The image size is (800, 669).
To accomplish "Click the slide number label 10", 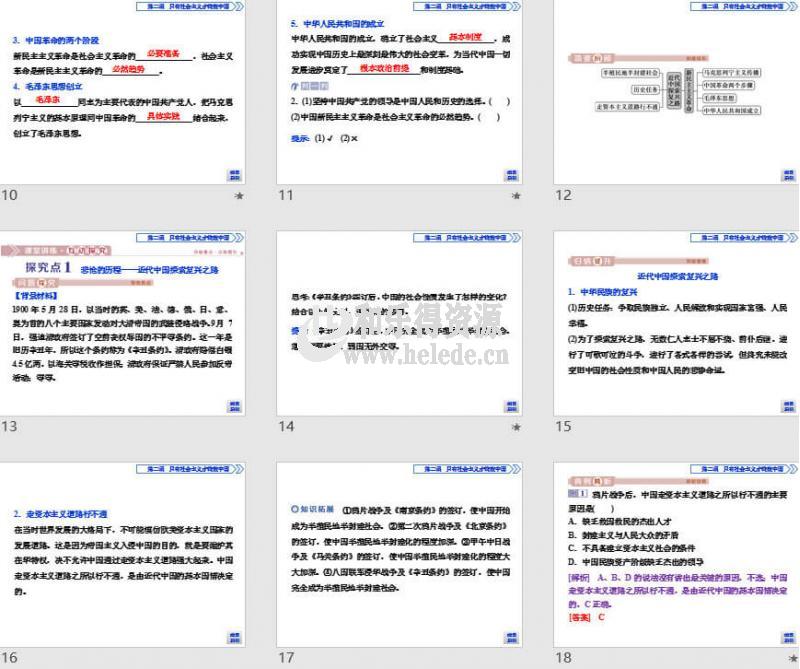I will [9, 195].
